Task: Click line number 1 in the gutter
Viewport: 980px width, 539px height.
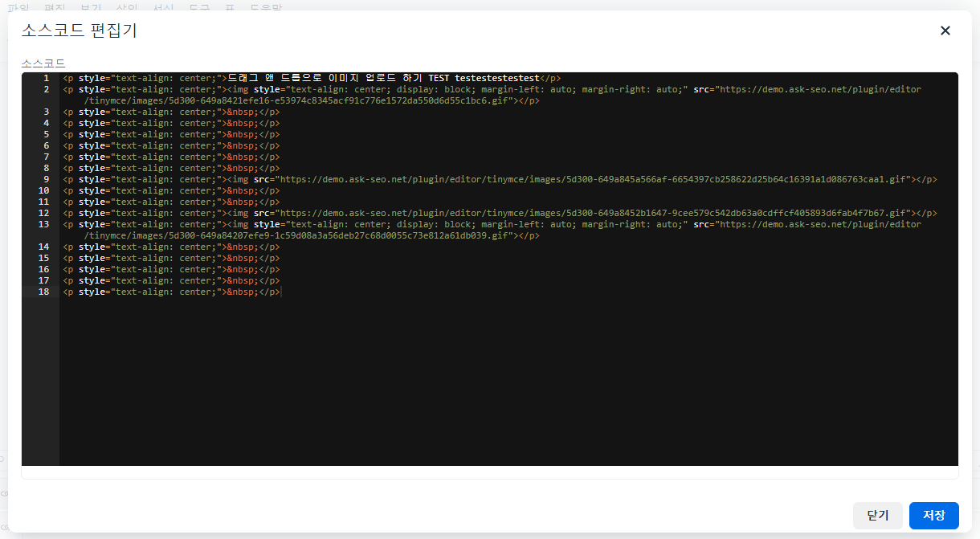Action: 46,79
